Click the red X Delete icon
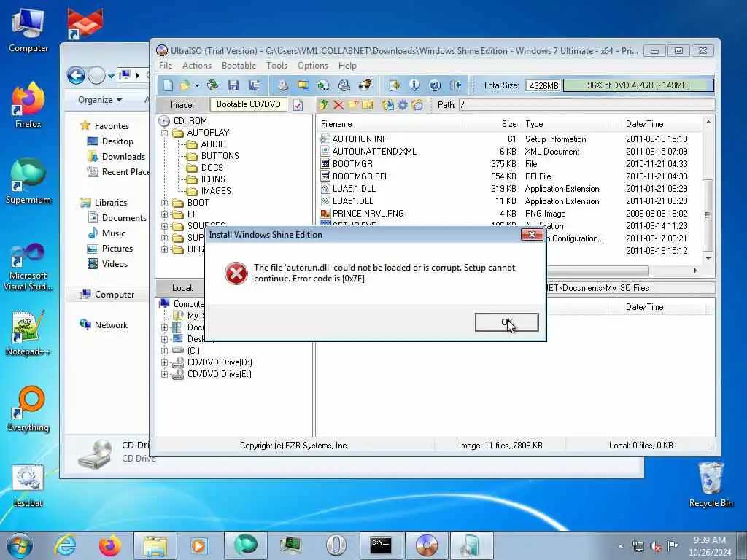The height and width of the screenshot is (560, 747). pos(338,105)
